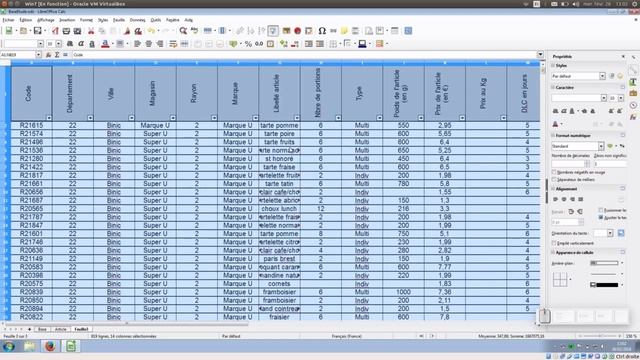Viewport: 640px width, 360px height.
Task: Click the Sum sigma icon in formula bar
Action: (x=57, y=55)
